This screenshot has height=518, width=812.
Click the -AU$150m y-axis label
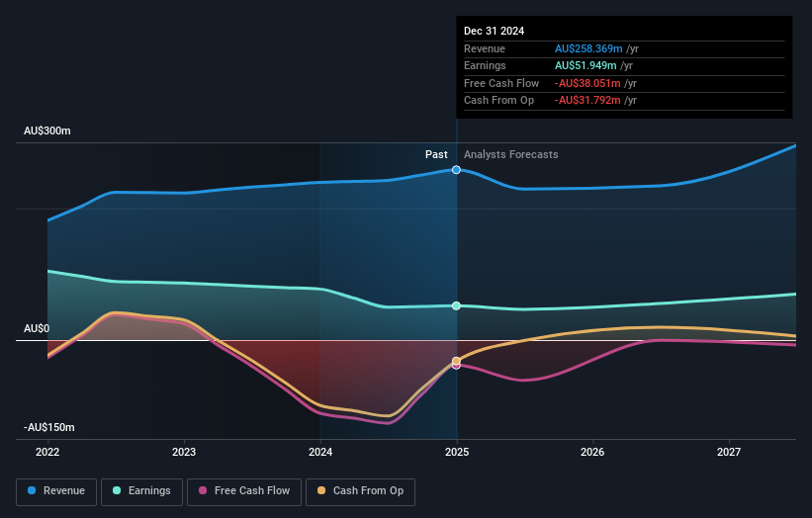50,427
